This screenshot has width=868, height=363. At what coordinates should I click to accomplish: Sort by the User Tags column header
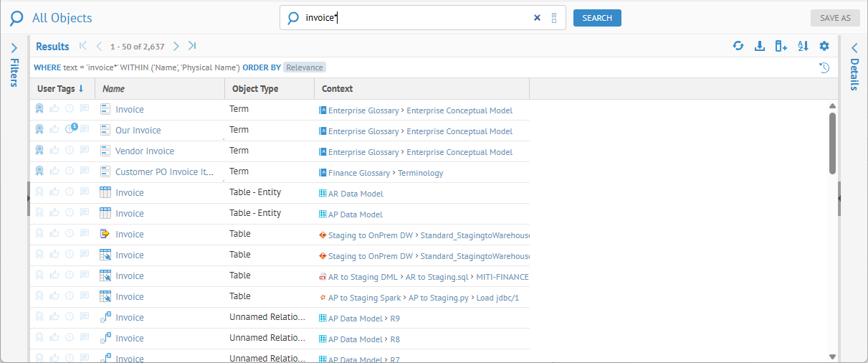[56, 89]
